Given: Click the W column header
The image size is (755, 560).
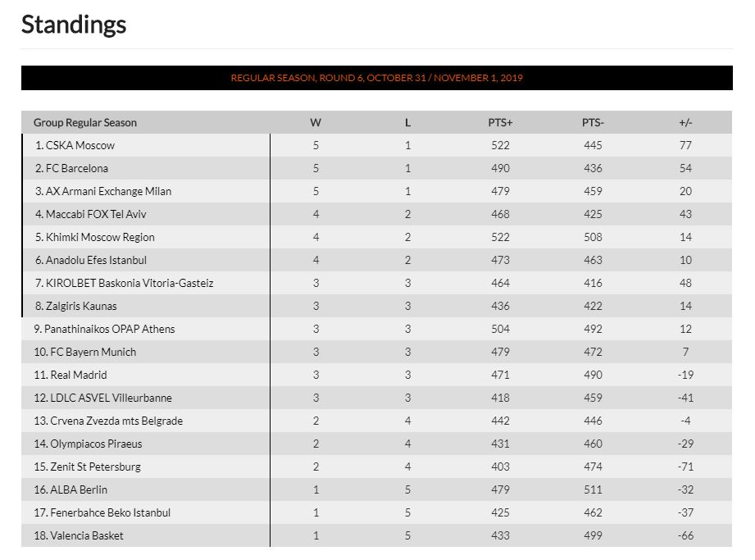Looking at the screenshot, I should (316, 123).
